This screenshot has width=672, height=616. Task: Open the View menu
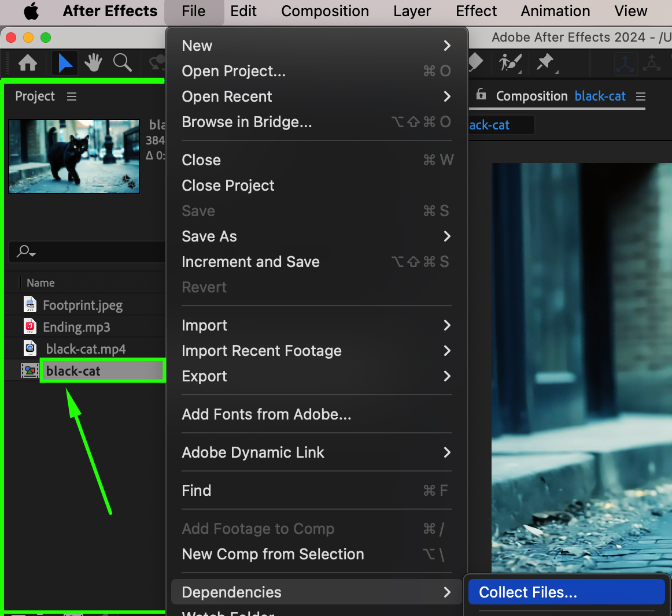[630, 11]
